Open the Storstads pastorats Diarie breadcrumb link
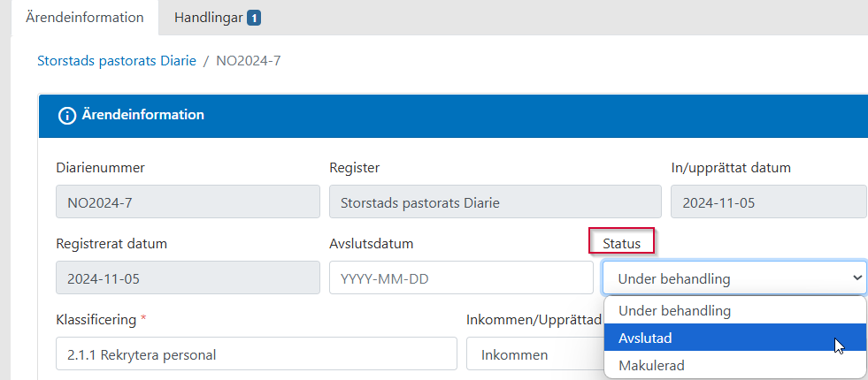 pos(117,60)
